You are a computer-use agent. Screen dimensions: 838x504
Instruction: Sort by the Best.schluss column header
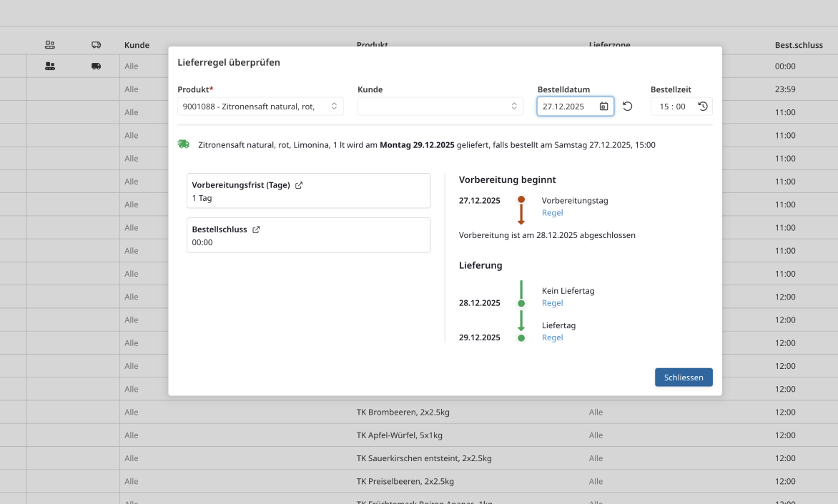point(799,45)
